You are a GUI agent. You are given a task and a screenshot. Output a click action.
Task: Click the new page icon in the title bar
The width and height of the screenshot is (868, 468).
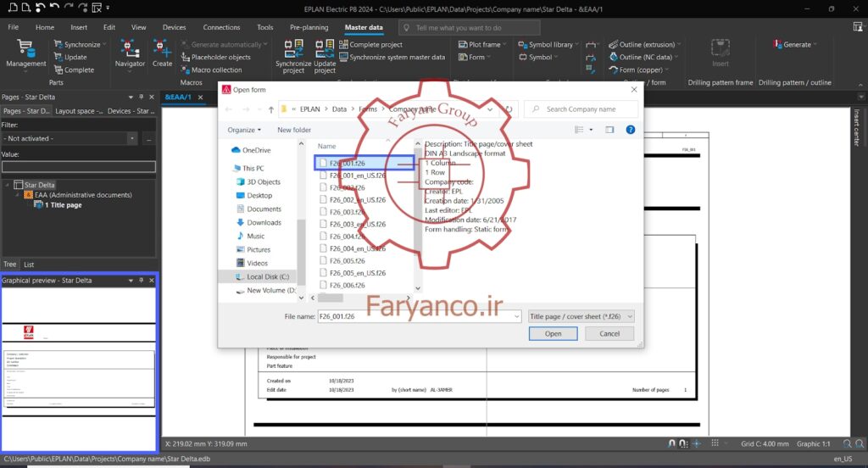pos(12,8)
